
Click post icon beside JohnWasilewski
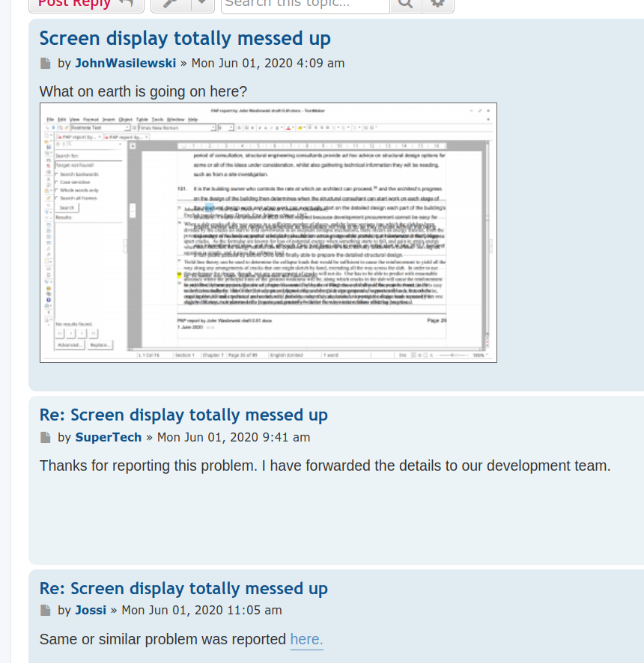pos(46,64)
